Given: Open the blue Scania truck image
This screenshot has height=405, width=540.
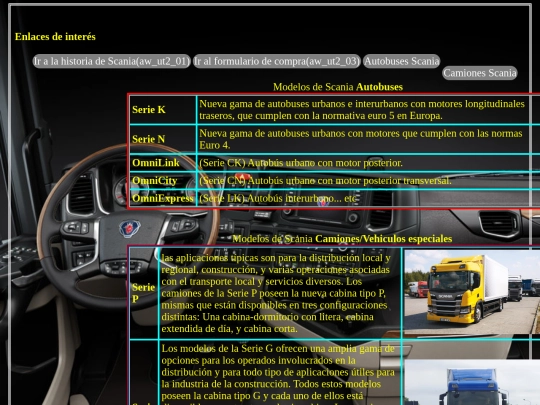Looking at the screenshot, I should [x=472, y=382].
